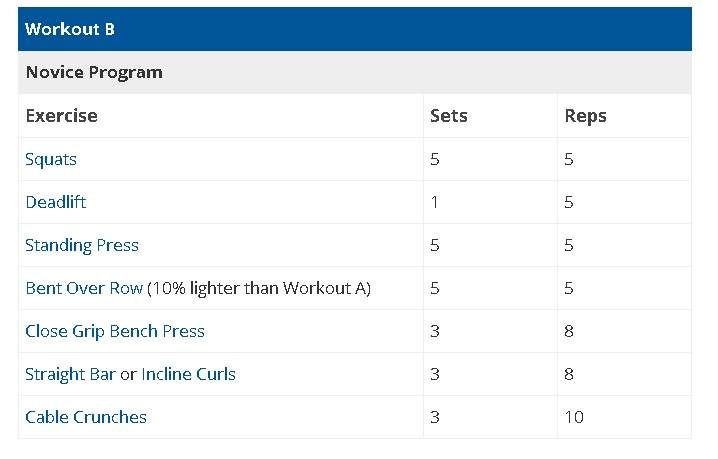Click the Reps value for Standing Press
This screenshot has width=718, height=459.
pyautogui.click(x=569, y=246)
